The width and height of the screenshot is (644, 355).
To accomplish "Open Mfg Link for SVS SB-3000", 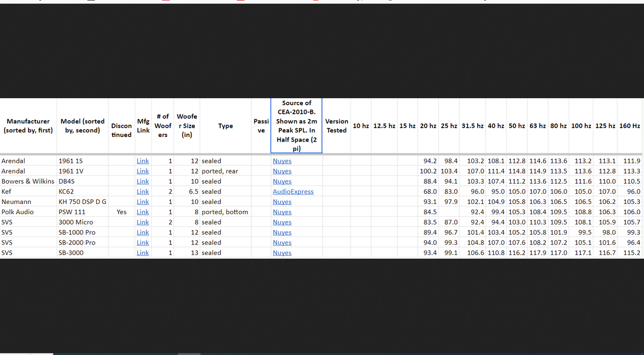I will (x=143, y=253).
